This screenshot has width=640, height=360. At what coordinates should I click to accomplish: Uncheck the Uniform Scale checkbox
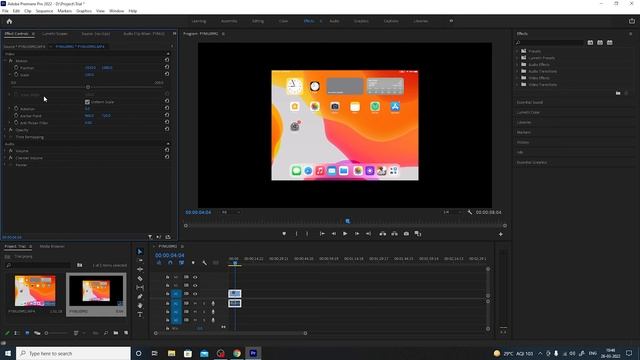(x=87, y=102)
